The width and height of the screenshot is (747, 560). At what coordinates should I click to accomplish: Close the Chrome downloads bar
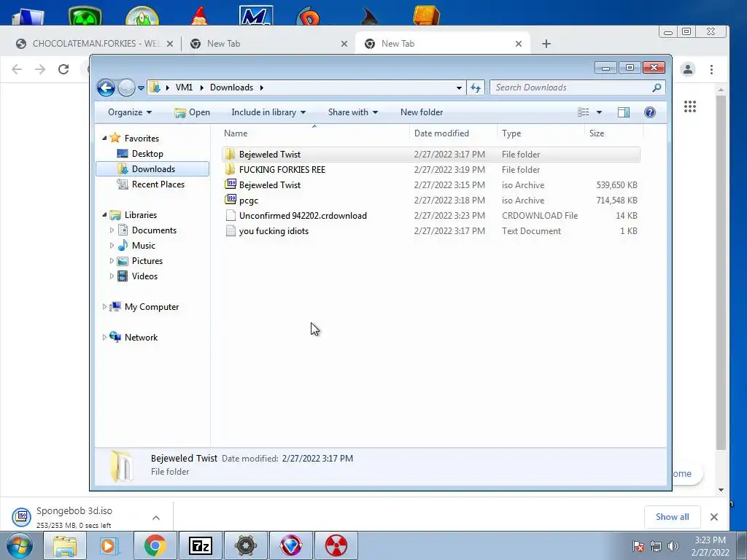tap(713, 517)
